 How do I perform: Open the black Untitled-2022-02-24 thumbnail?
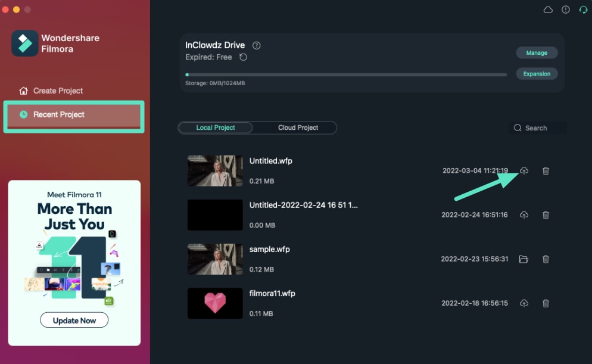tap(215, 215)
